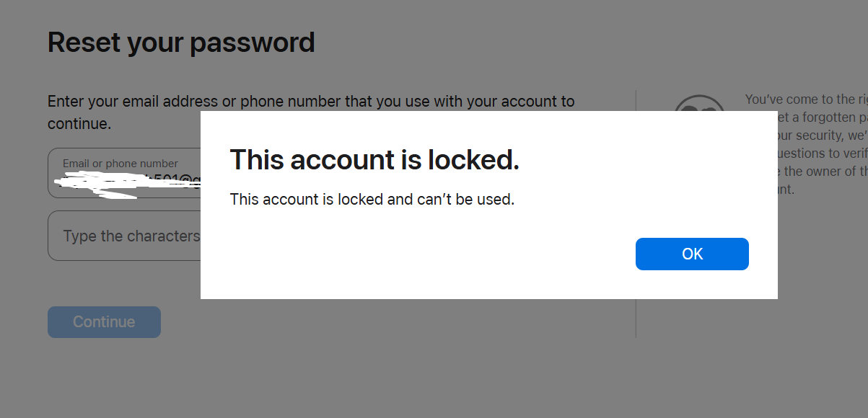Click the small Email or phone number label
Screen dimensions: 868x418
tap(120, 164)
